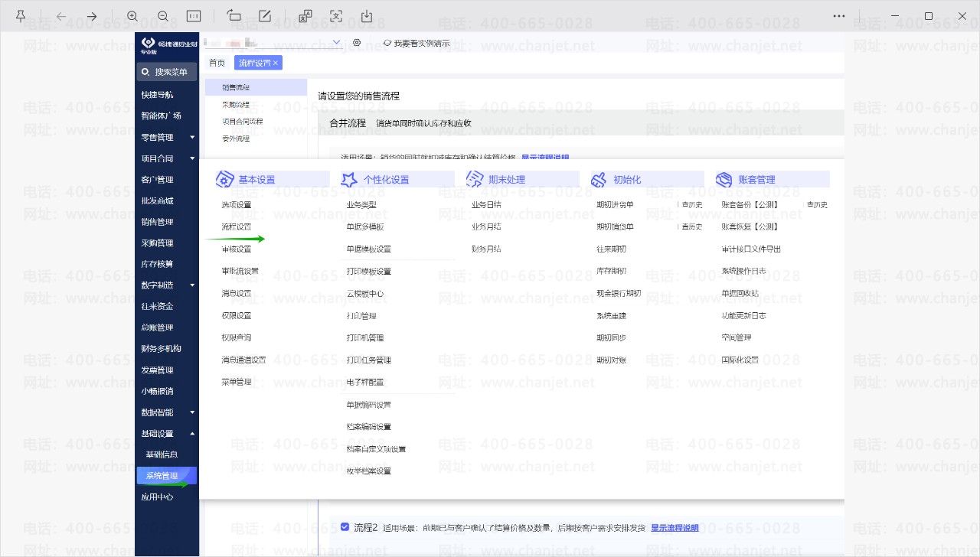980x557 pixels.
Task: Open 选项设置 under 基本设置
Action: click(x=237, y=205)
